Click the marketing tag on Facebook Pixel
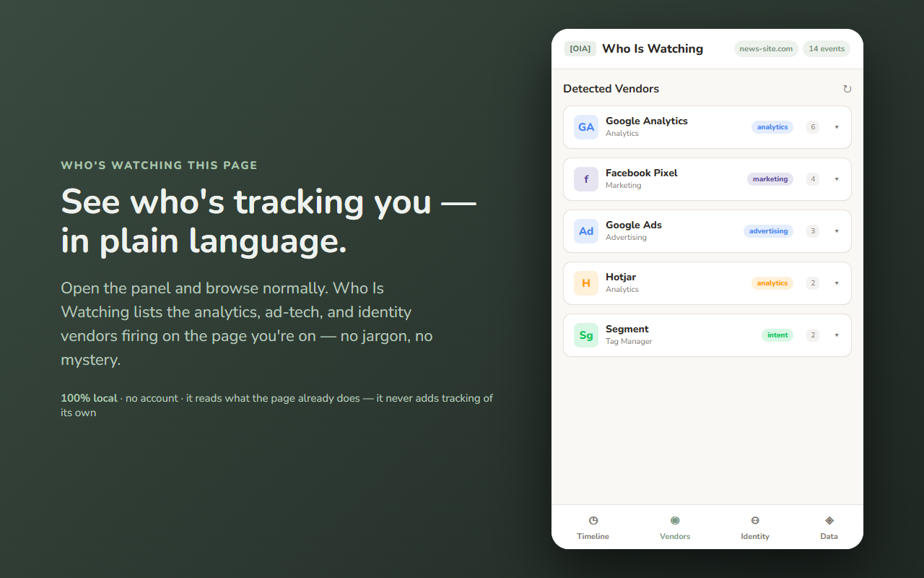This screenshot has width=924, height=578. 770,179
